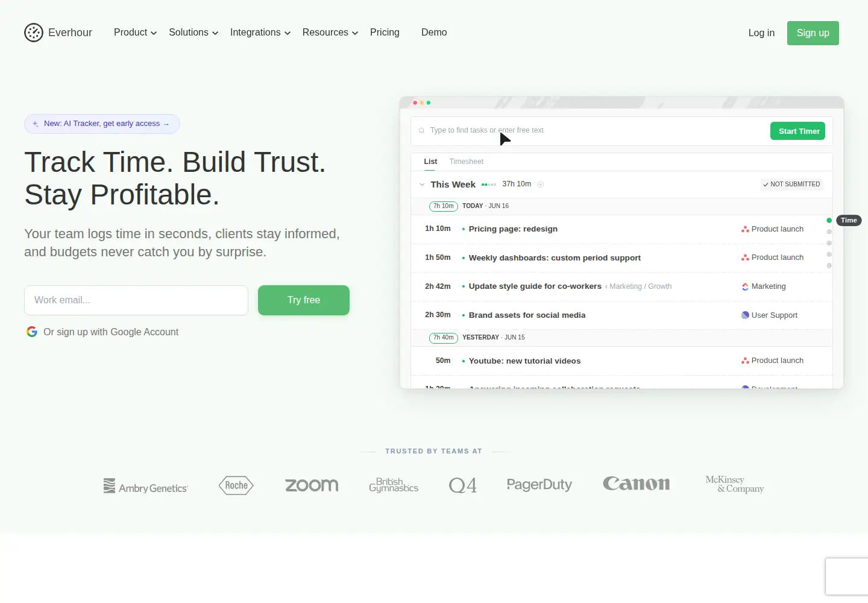Image resolution: width=868 pixels, height=603 pixels.
Task: Click the Marketing project icon
Action: pyautogui.click(x=745, y=286)
